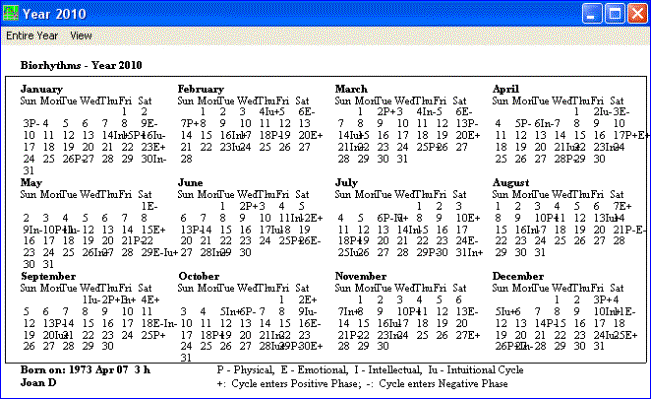
Task: Close the Year 2010 window
Action: click(637, 14)
